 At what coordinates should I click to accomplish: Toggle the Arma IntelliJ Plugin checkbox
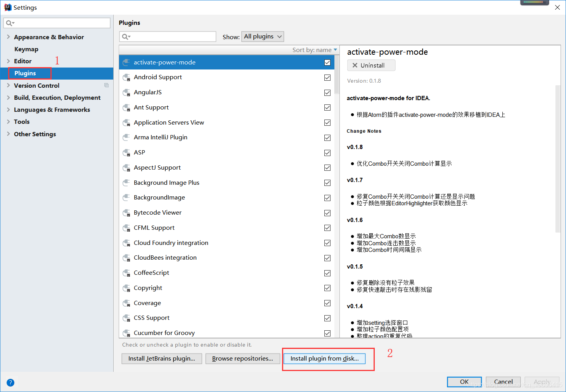click(327, 138)
